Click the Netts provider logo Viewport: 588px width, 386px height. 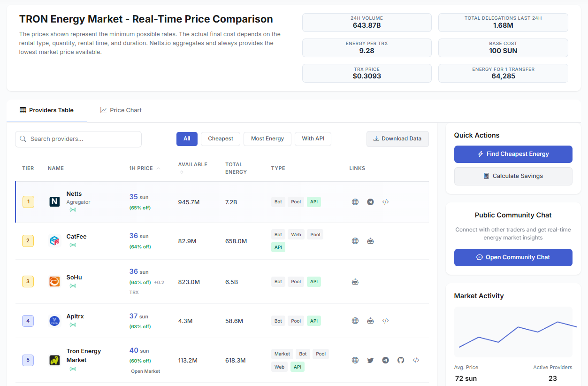54,202
